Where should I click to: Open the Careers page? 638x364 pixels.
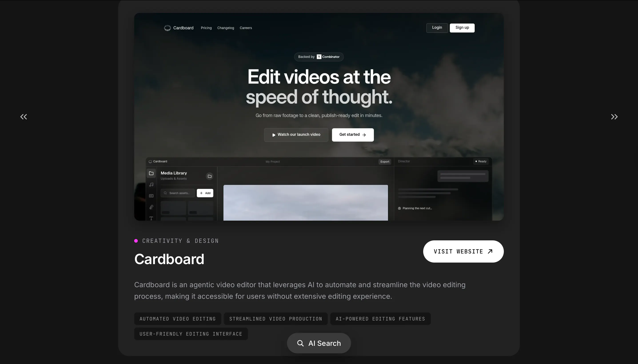246,28
